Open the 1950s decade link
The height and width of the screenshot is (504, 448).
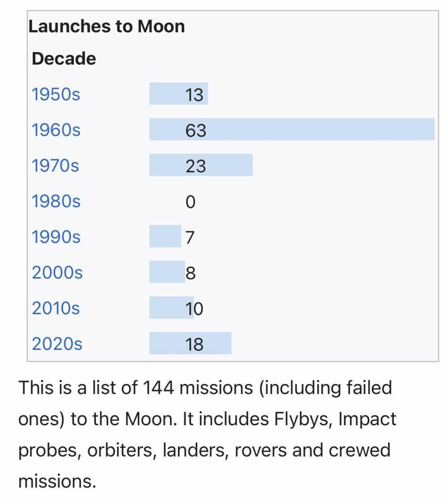tap(56, 94)
